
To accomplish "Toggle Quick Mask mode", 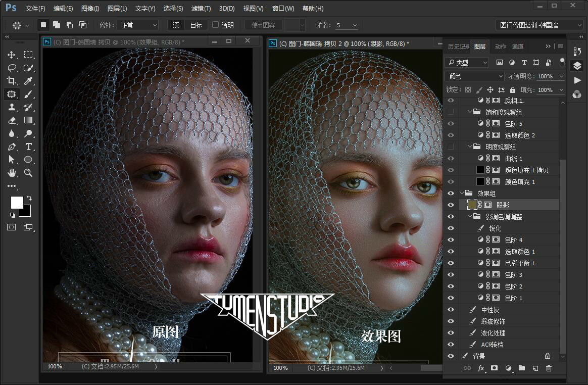I will pos(12,227).
